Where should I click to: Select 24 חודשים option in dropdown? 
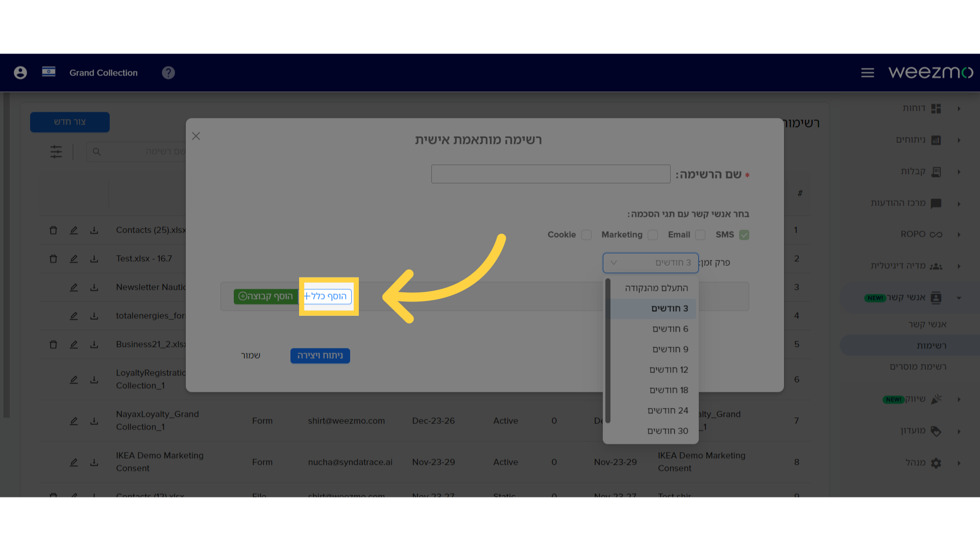click(x=654, y=411)
